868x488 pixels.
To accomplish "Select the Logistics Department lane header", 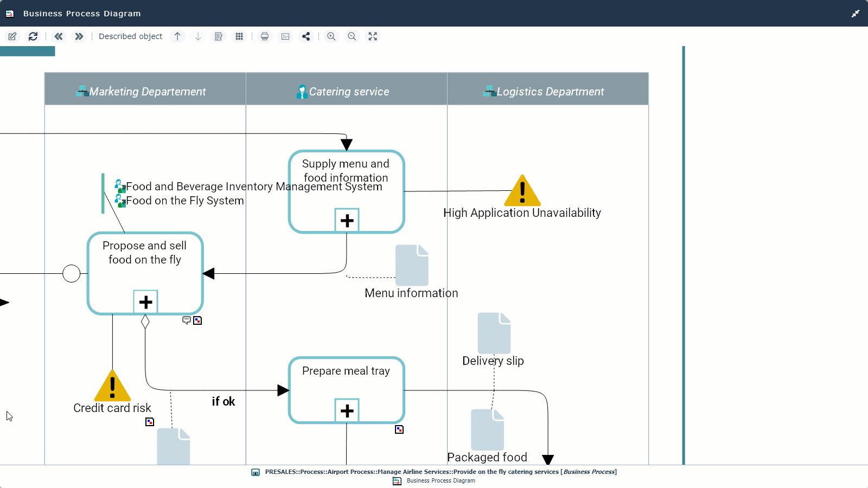I will [548, 89].
